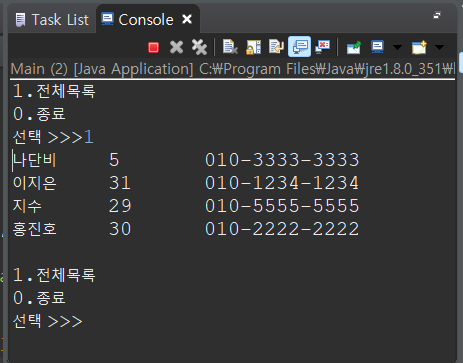
Task: Terminate the running program with red stop button
Action: point(153,47)
